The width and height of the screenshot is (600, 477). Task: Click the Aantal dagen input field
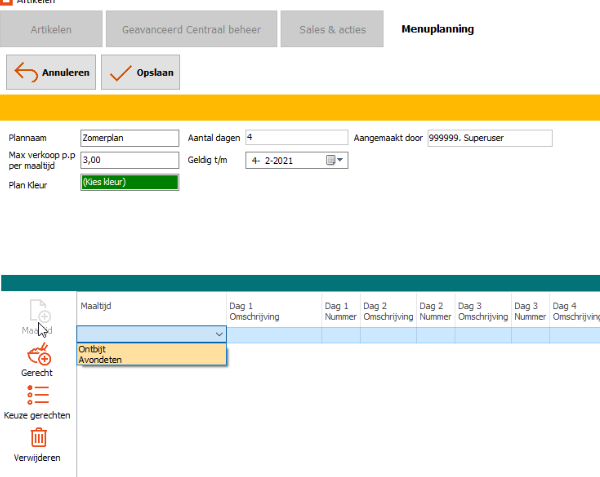pos(295,137)
